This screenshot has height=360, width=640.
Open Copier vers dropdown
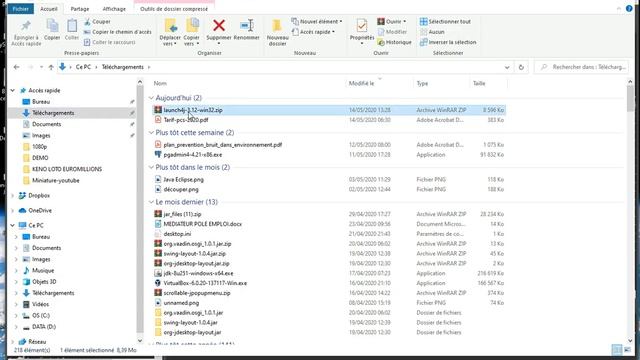coord(191,40)
